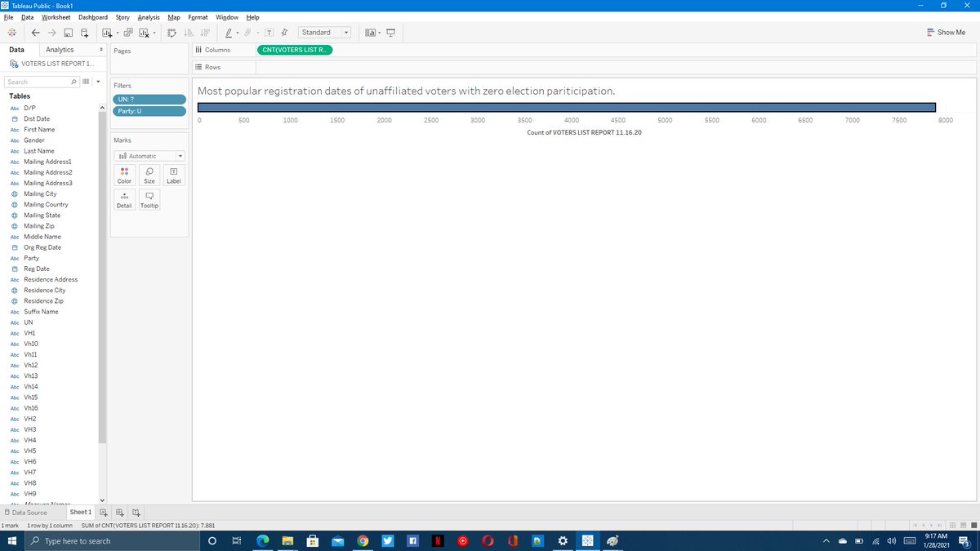Click the Label marks button
The width and height of the screenshot is (980, 551).
174,176
